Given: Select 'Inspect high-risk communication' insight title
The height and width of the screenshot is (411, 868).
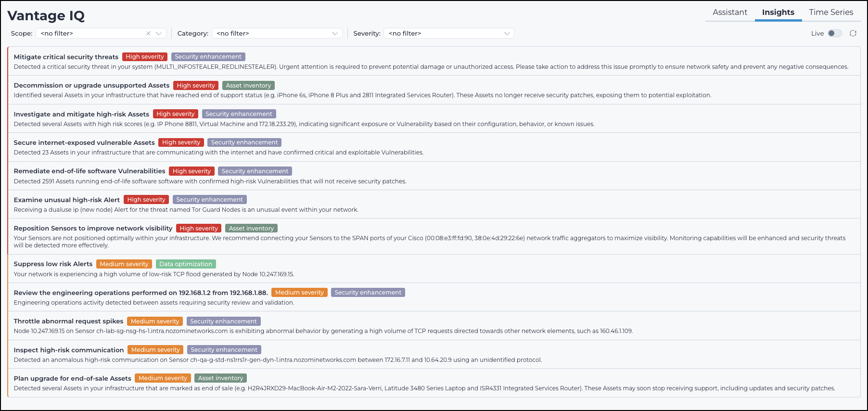Looking at the screenshot, I should coord(69,350).
